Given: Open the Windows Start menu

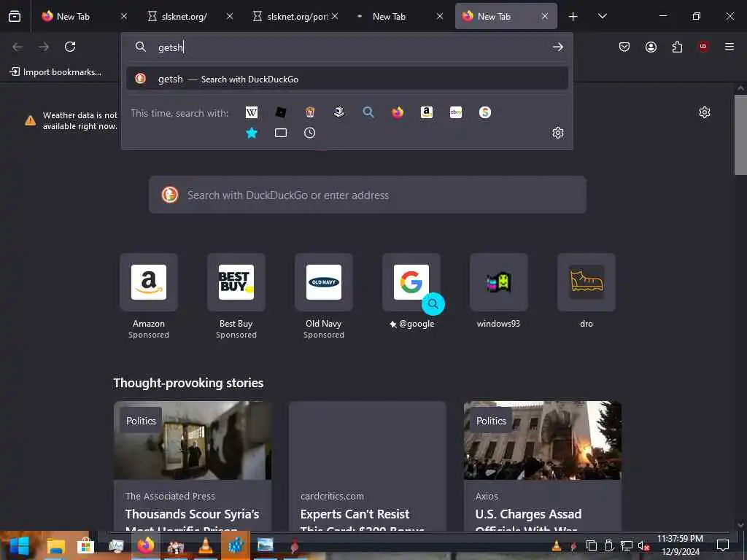Looking at the screenshot, I should coord(19,545).
